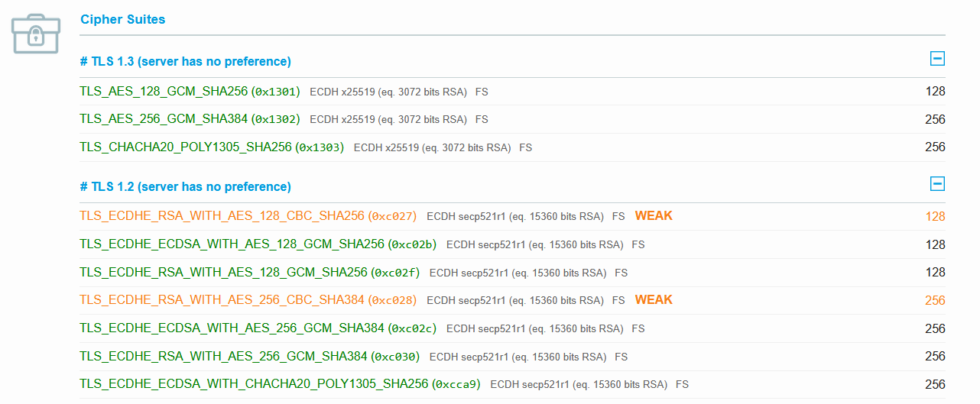Select the TLS 1.2 server preference header
The image size is (980, 404).
coord(185,186)
